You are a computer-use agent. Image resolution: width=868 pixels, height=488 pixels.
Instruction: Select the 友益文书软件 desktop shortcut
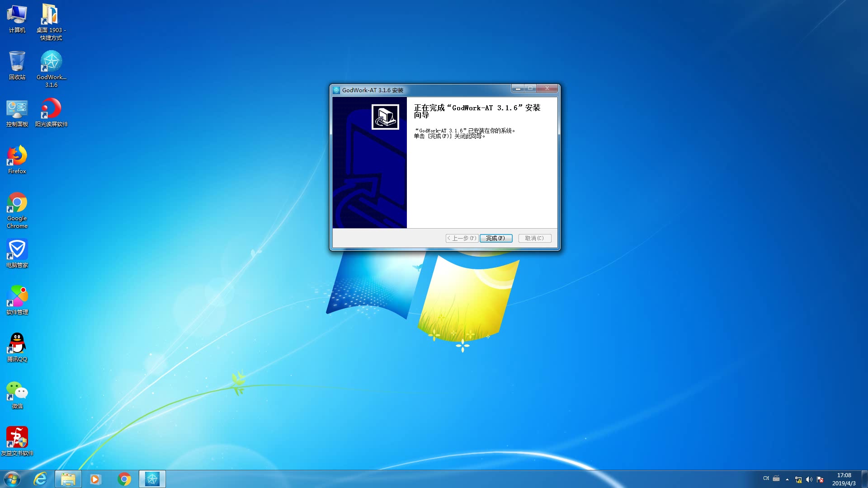(17, 441)
